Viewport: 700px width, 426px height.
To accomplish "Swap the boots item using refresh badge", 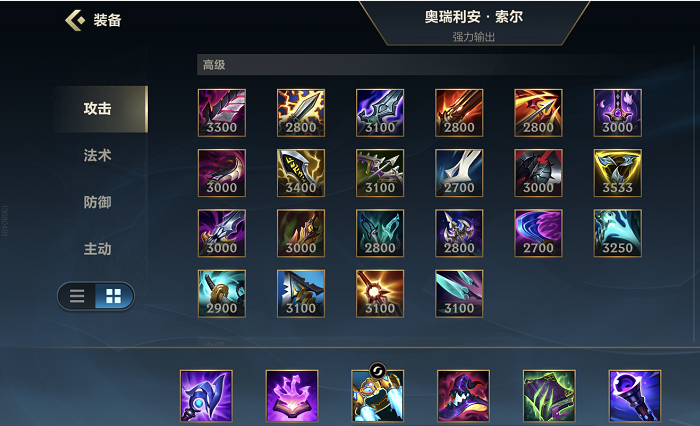I will pyautogui.click(x=377, y=371).
